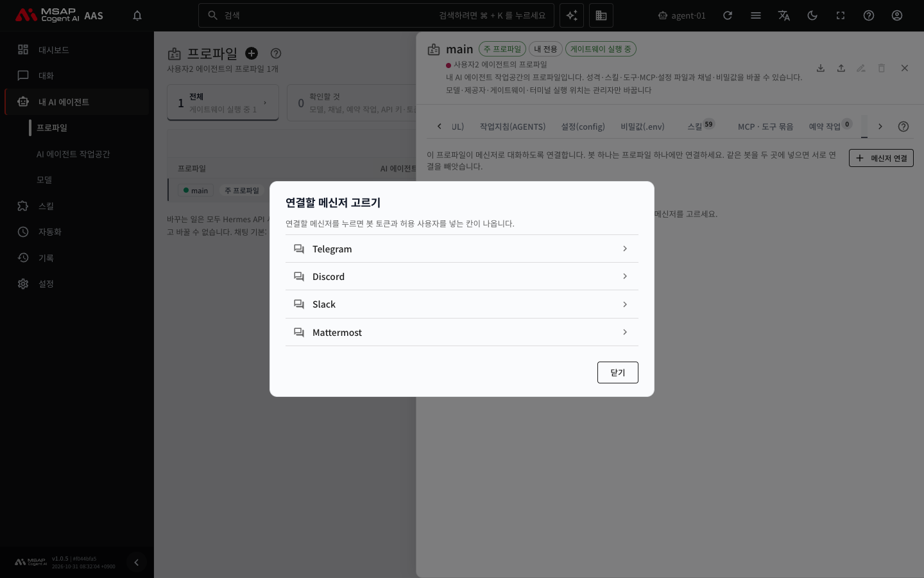Screen dimensions: 924x578
Task: Close the messenger picker with 닫기
Action: (x=617, y=372)
